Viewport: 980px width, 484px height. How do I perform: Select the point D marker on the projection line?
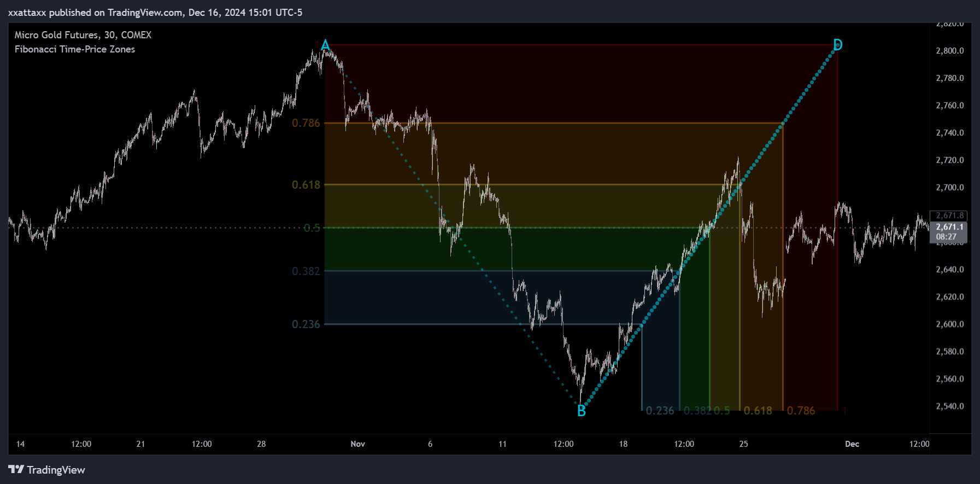[x=838, y=45]
